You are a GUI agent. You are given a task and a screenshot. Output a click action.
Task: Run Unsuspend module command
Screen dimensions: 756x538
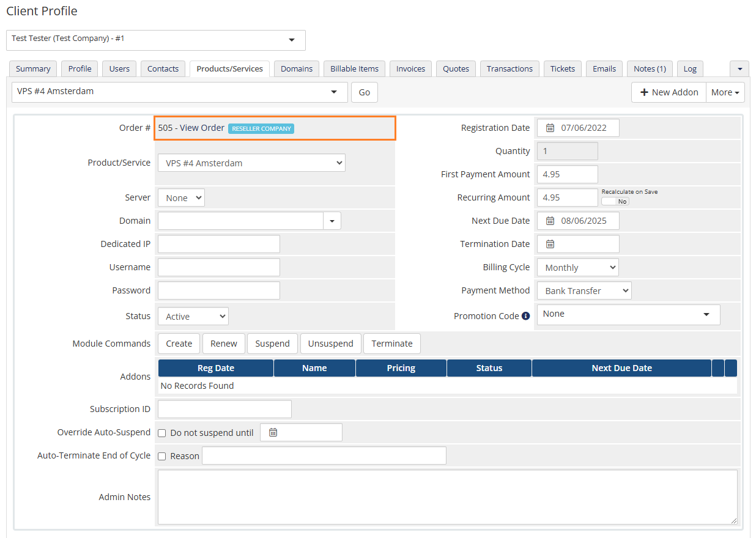point(330,344)
